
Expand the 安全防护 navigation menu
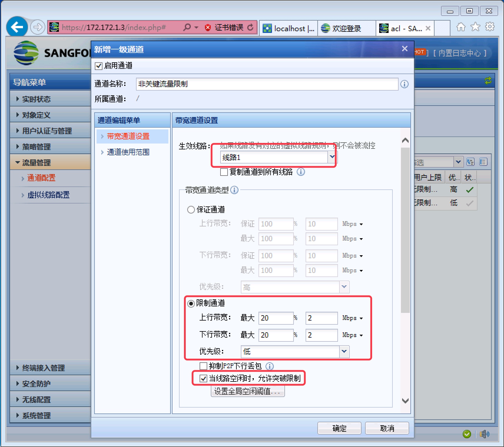tap(50, 383)
